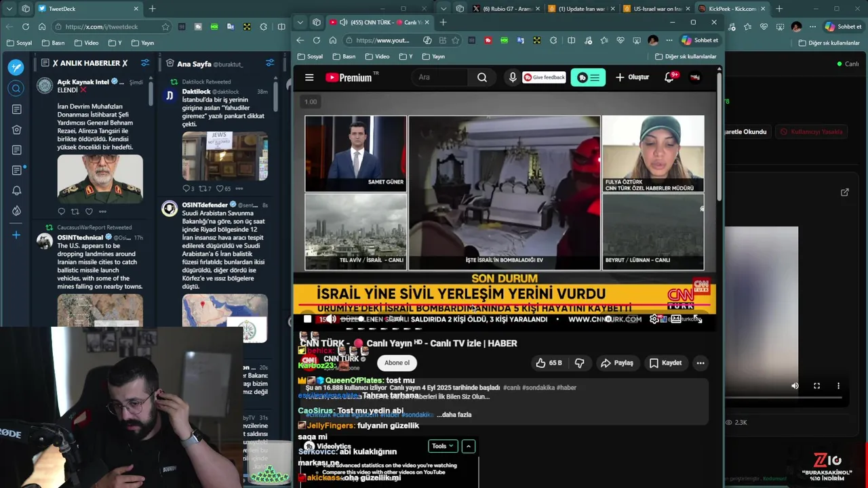Switch to the TweetDeck browser tab

(88, 9)
